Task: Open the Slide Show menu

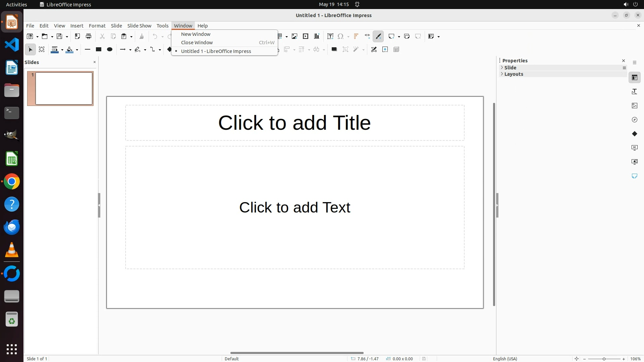Action: (139, 26)
